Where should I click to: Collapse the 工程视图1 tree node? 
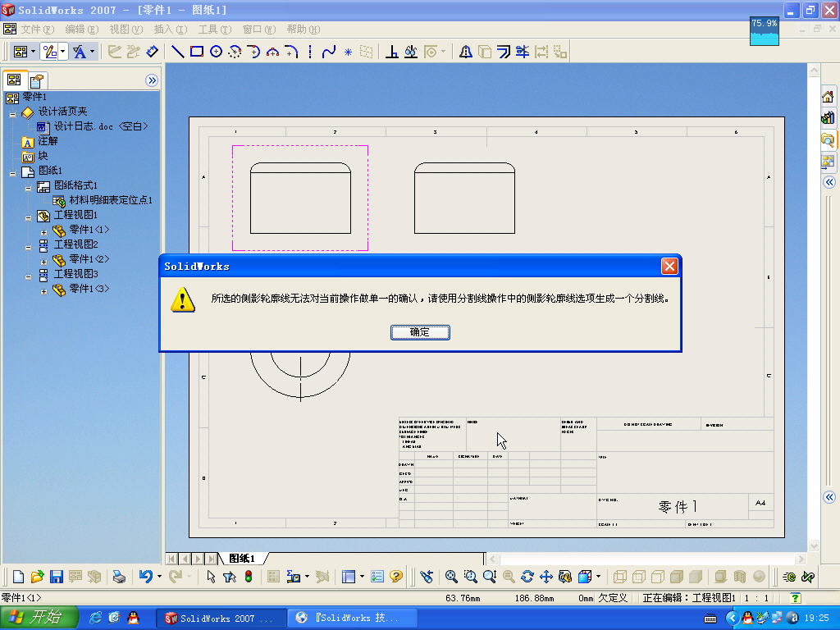click(x=29, y=218)
